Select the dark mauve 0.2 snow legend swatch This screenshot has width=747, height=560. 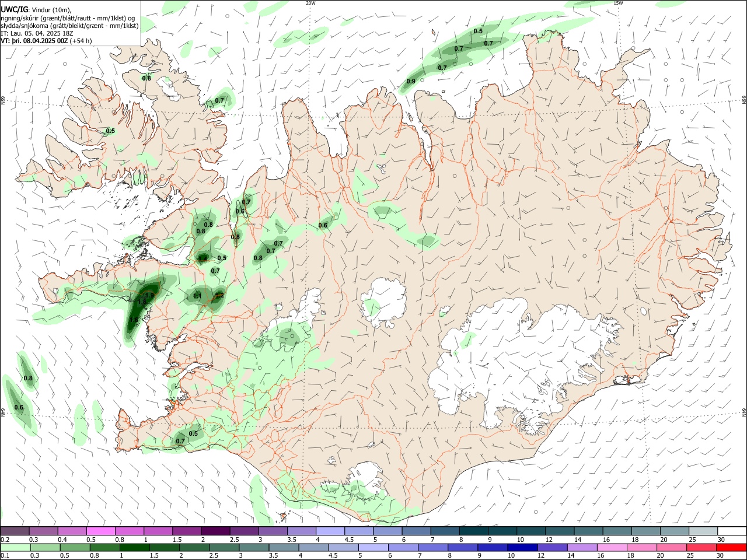pos(15,531)
